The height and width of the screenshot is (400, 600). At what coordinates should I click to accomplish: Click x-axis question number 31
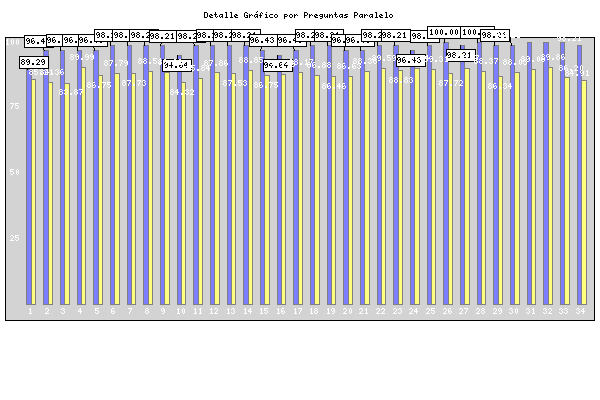click(x=530, y=311)
